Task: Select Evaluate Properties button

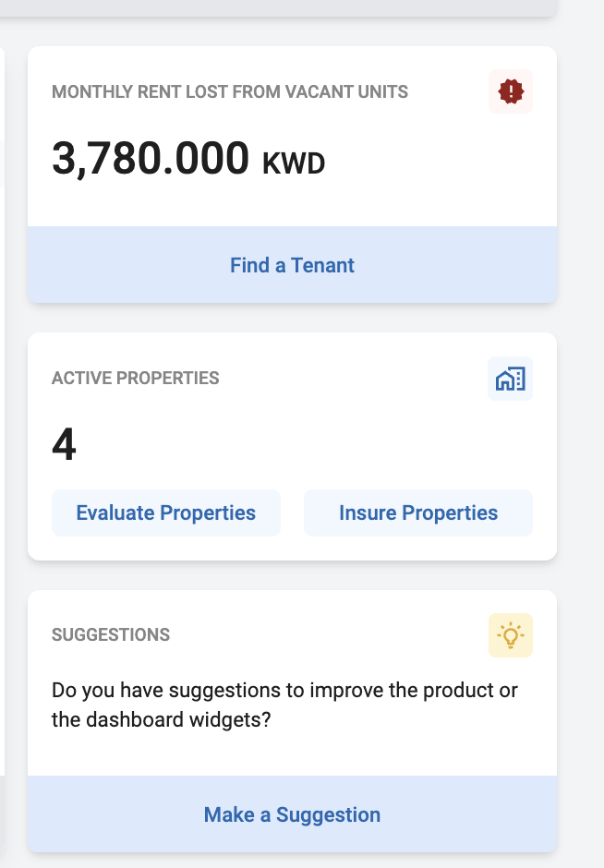Action: (166, 512)
